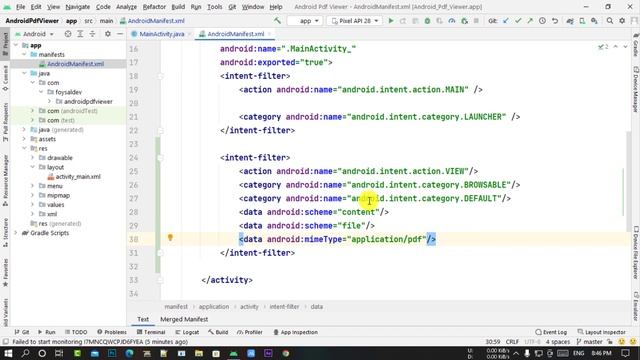Screen dimensions: 640x360
Task: Open the Layout Inspector
Action: point(602,332)
